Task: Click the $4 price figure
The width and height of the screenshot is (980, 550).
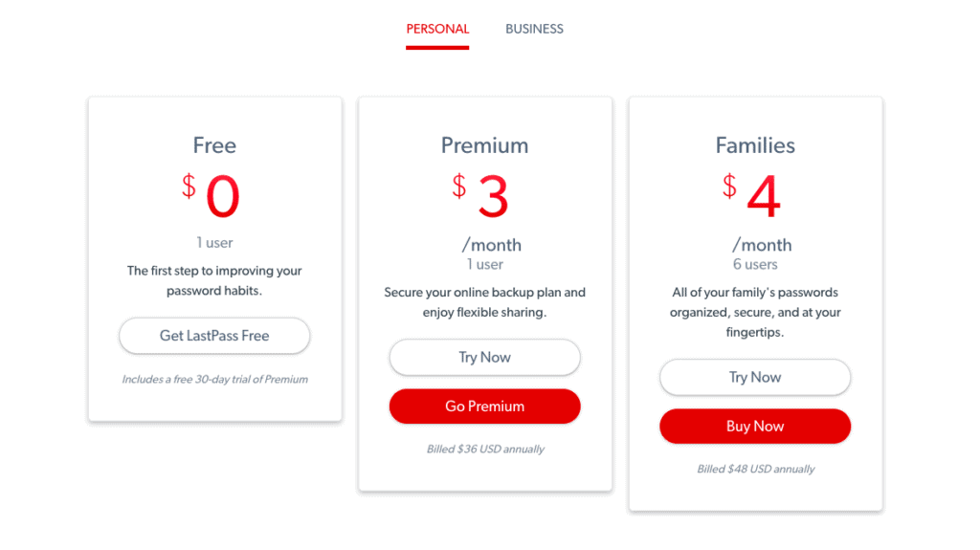Action: (x=752, y=196)
